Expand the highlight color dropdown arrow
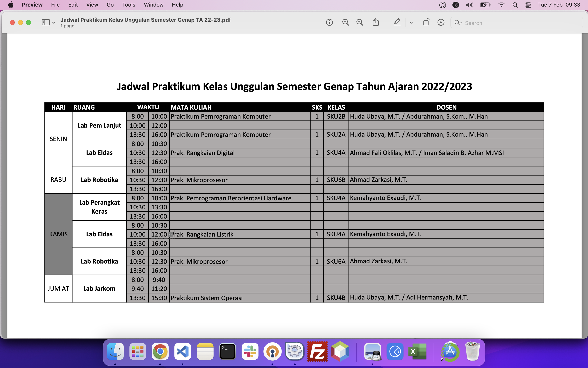 tap(411, 23)
